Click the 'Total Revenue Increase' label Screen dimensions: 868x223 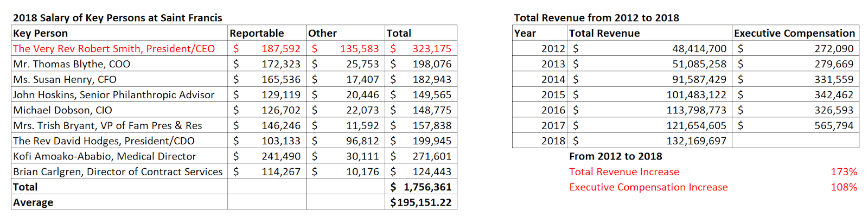click(624, 171)
